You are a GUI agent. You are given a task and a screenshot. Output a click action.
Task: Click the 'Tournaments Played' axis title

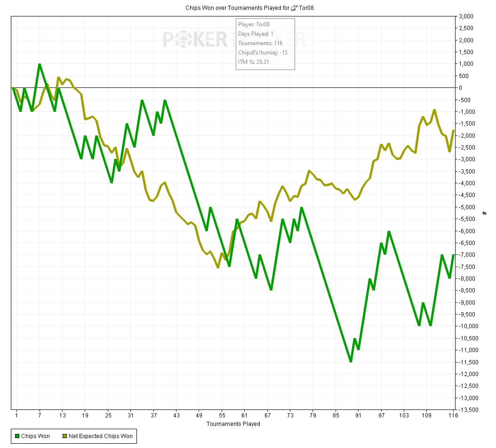coord(233,424)
